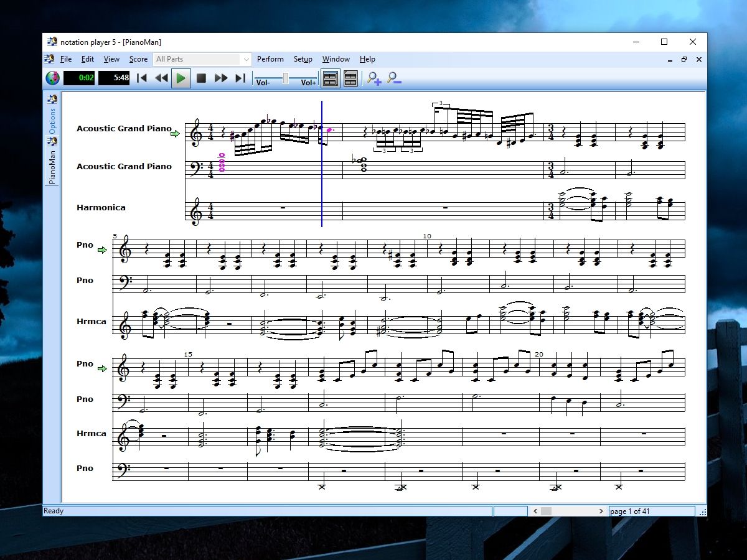
Task: Click horizontal scrollbar right arrow
Action: 601,511
